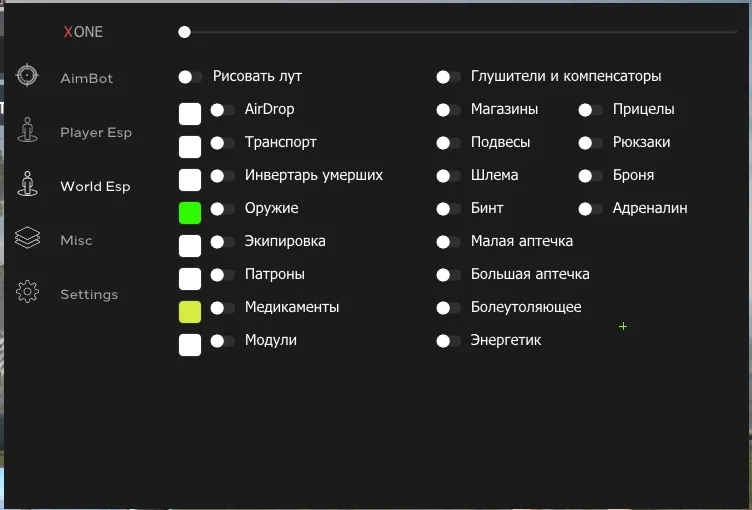The height and width of the screenshot is (510, 752).
Task: Open the green Оружие color swatch
Action: coord(190,212)
